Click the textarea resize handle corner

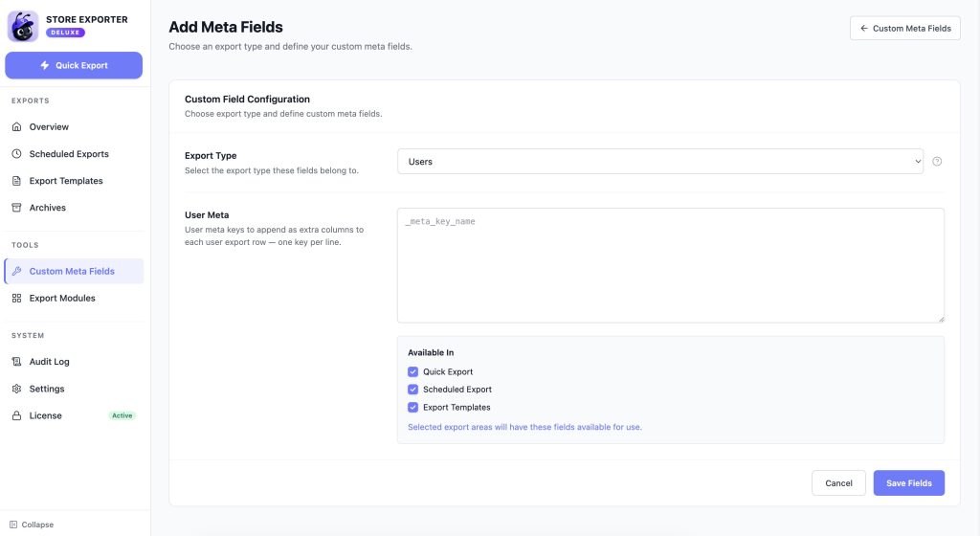pos(941,320)
